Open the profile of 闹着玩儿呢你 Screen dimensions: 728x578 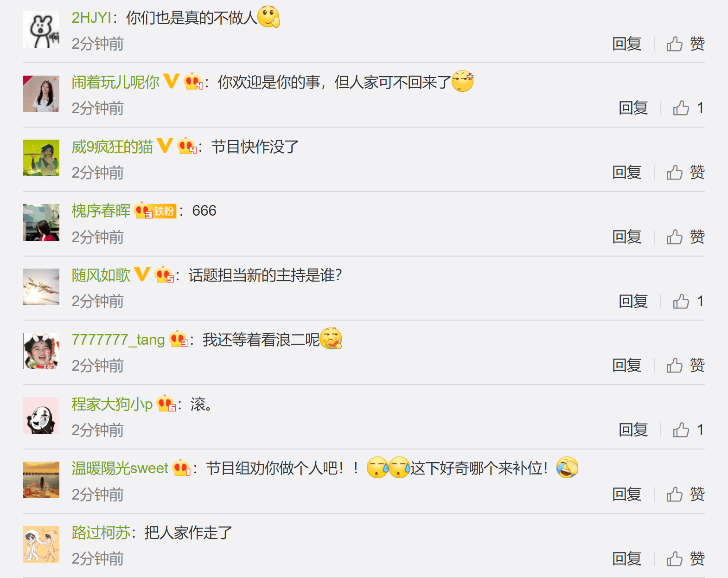(115, 82)
